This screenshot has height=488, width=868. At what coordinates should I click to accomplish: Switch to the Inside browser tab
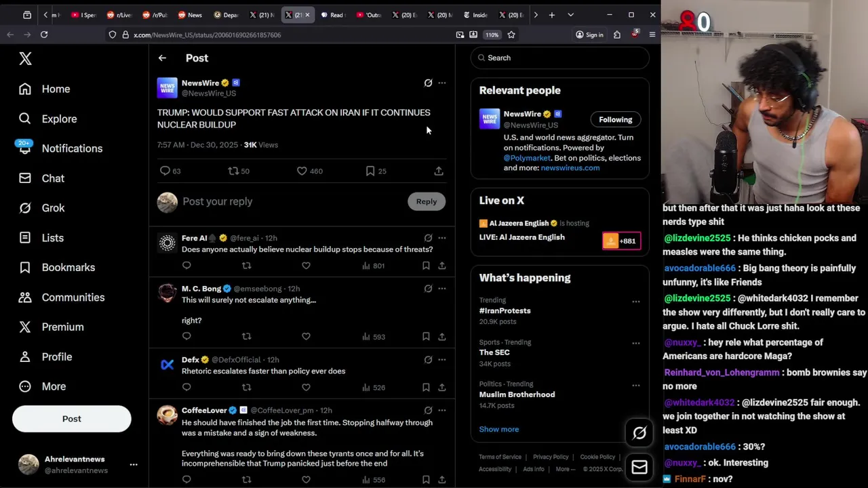[x=476, y=15]
